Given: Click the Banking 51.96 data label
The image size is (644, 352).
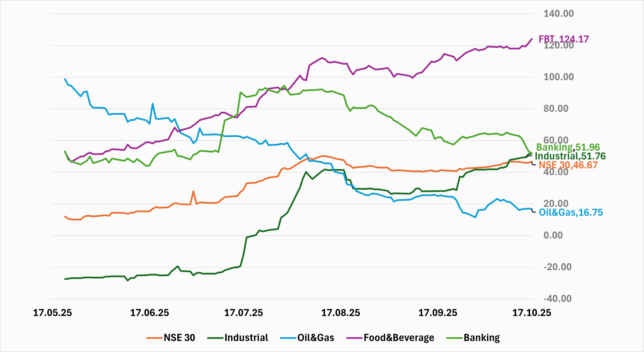Looking at the screenshot, I should point(568,147).
